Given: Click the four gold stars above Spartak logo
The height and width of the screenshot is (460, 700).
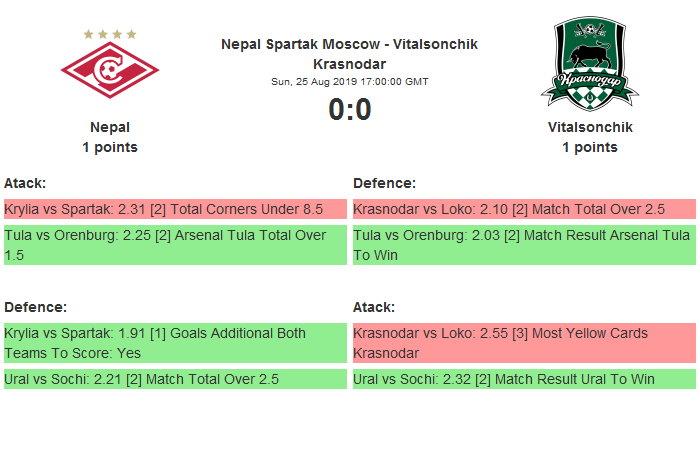Looking at the screenshot, I should 110,34.
